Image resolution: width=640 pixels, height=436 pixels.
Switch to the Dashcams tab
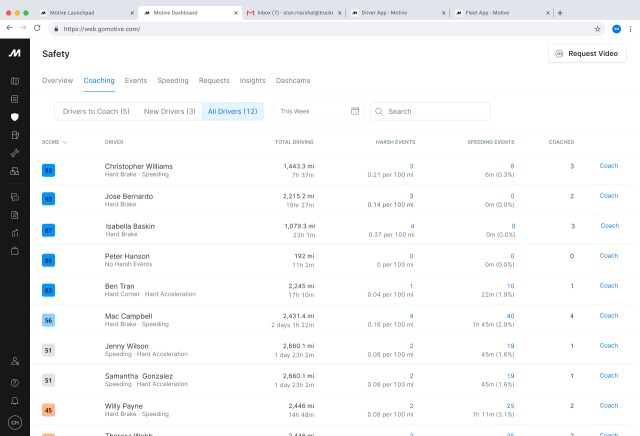[293, 80]
